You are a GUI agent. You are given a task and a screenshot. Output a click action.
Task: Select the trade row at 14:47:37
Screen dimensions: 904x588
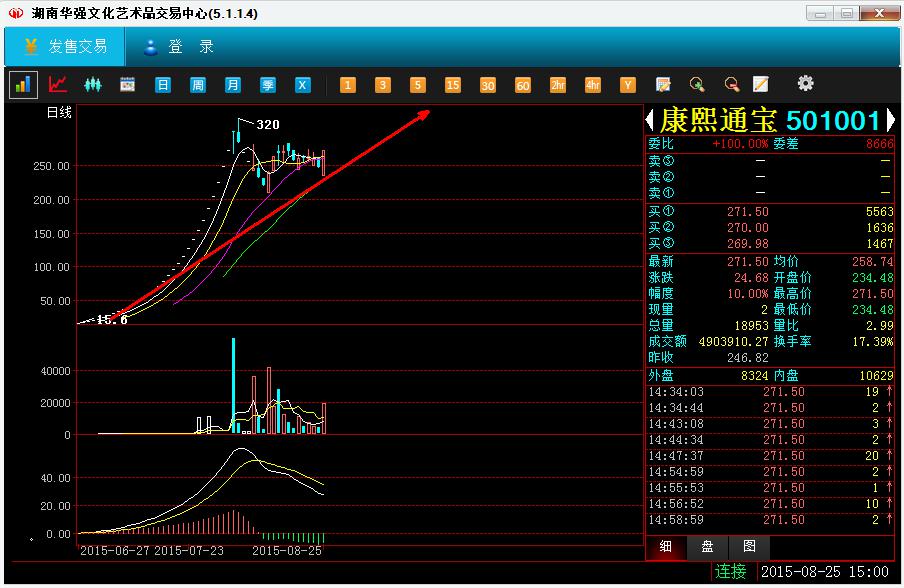point(770,456)
